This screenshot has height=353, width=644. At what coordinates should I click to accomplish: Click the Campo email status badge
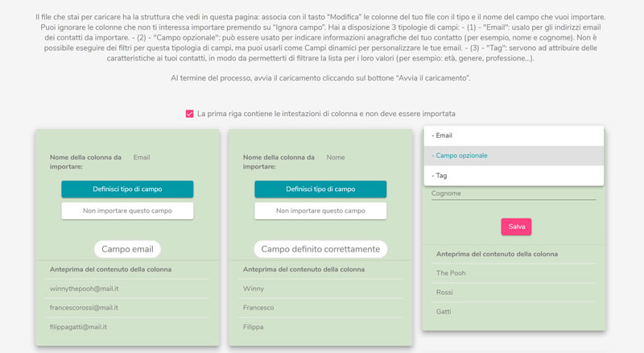pos(127,249)
